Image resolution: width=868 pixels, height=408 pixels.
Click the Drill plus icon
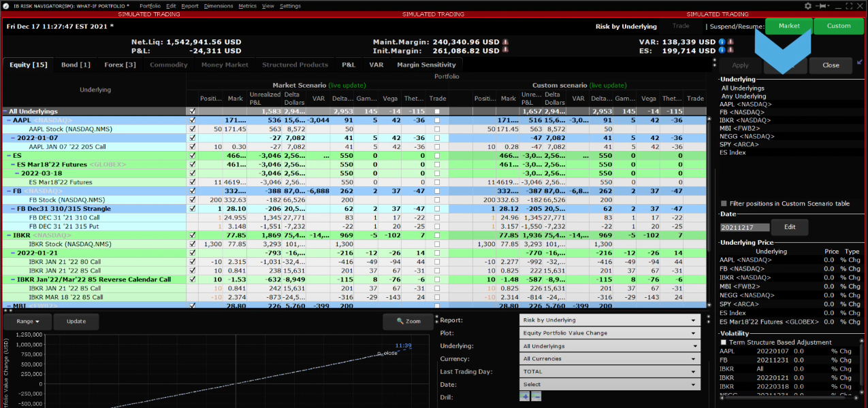[525, 396]
